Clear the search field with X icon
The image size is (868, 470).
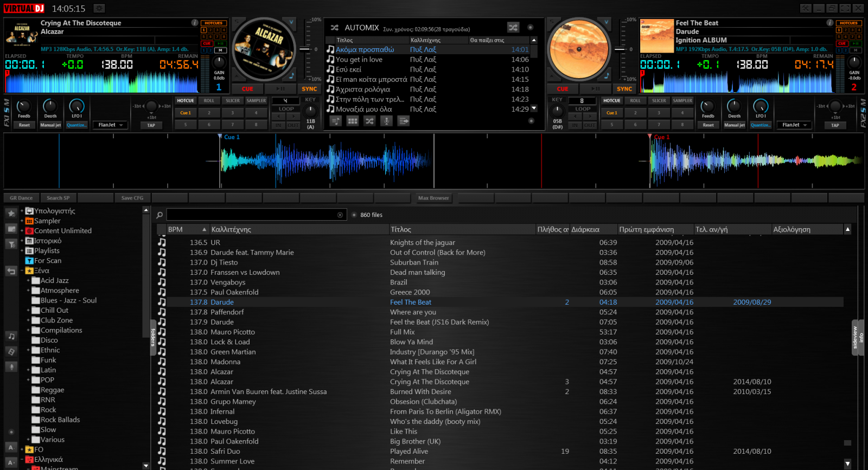click(340, 215)
